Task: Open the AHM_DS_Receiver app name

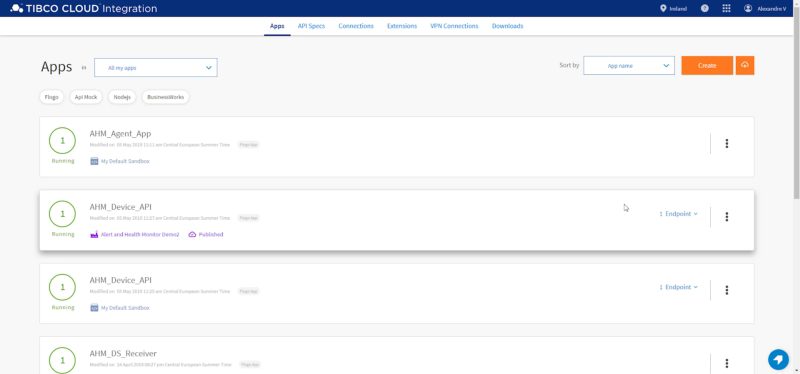Action: (x=123, y=354)
